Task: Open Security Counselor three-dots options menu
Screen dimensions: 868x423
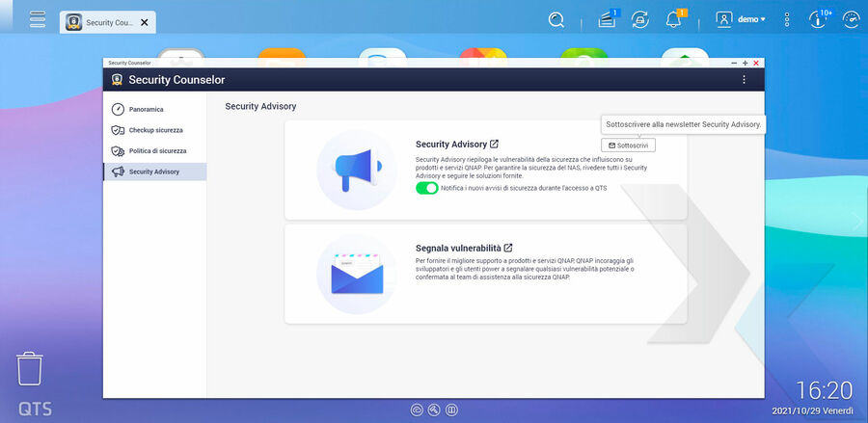Action: 744,80
